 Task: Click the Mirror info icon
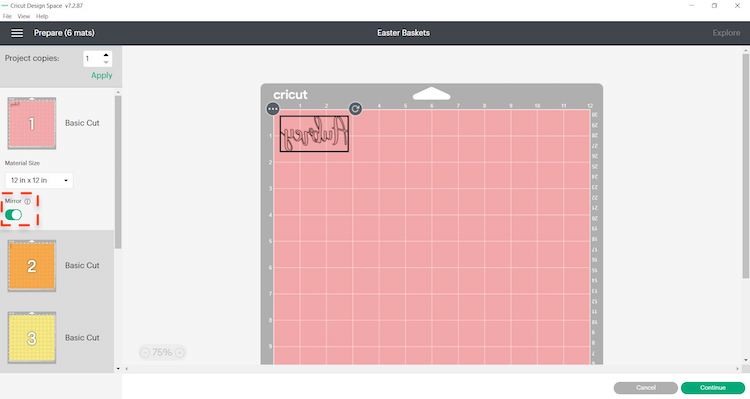28,201
